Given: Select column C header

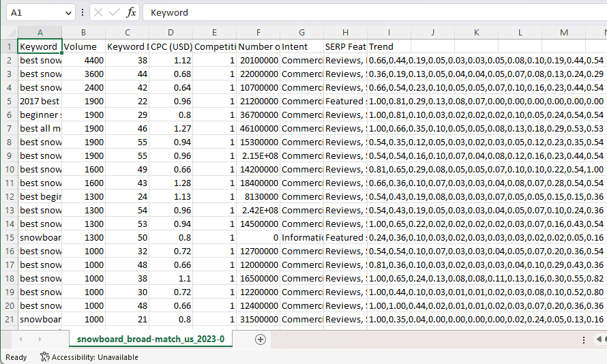Looking at the screenshot, I should click(x=128, y=33).
